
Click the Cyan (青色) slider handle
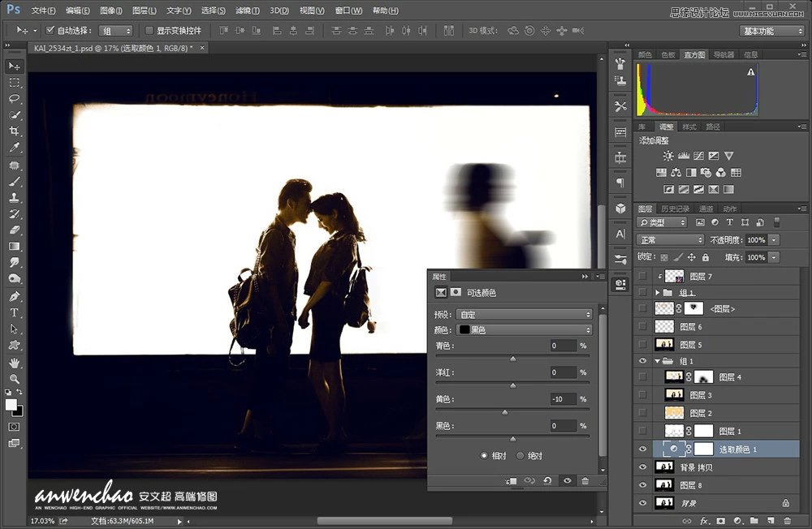click(512, 358)
